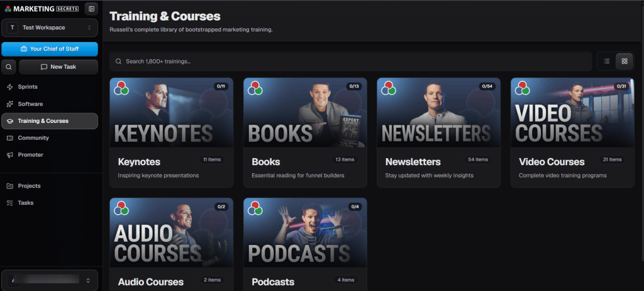Open the Keynotes card thumbnail
The image size is (644, 291).
pyautogui.click(x=171, y=113)
